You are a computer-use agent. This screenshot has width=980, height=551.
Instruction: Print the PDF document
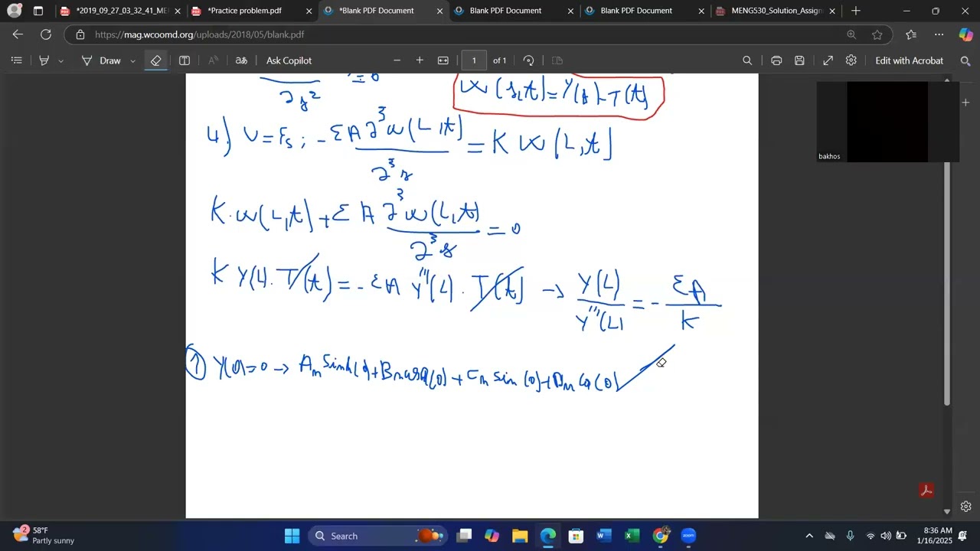pos(776,60)
